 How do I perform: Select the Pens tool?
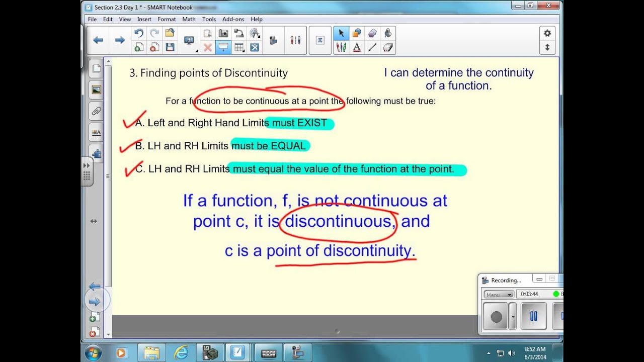[341, 47]
